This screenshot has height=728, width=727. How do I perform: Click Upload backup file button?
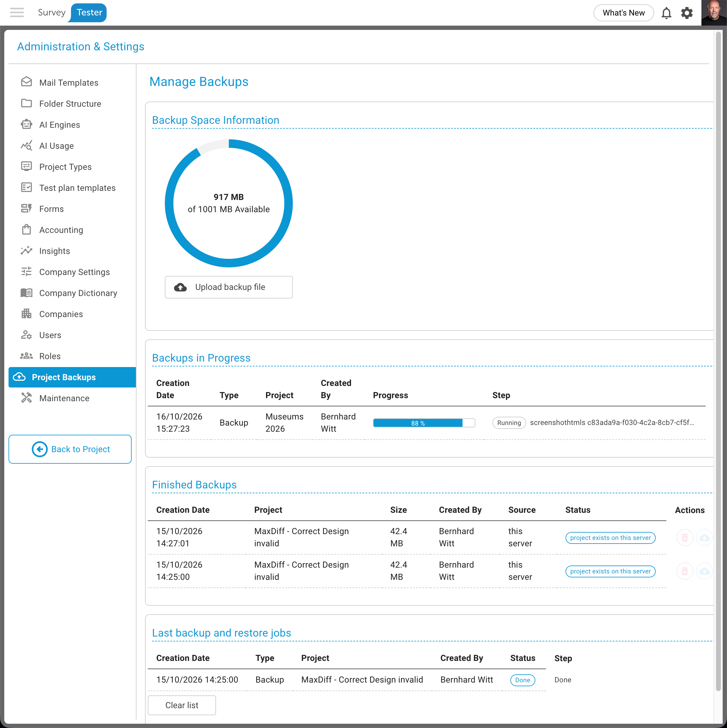coord(229,287)
